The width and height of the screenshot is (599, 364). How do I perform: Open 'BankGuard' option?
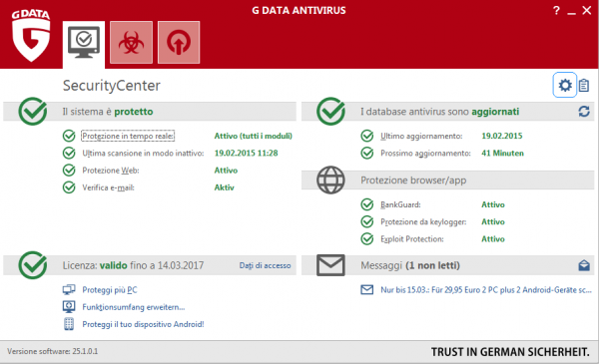point(400,204)
